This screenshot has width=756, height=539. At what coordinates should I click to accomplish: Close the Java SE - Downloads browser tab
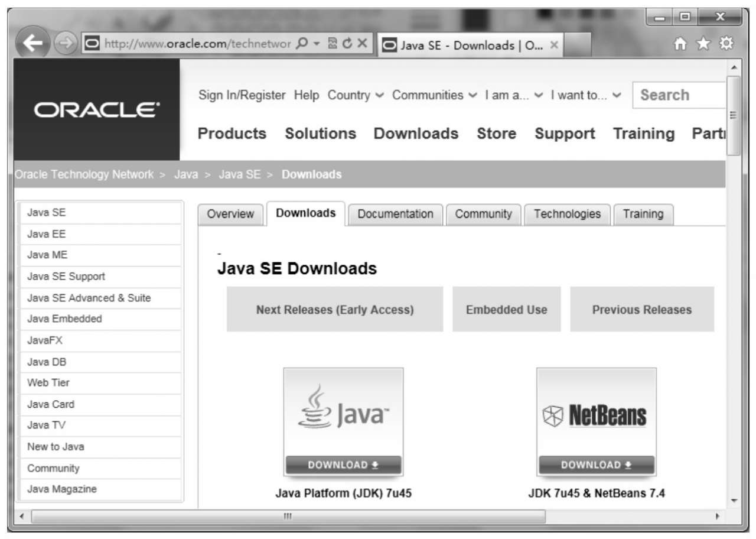tap(554, 44)
